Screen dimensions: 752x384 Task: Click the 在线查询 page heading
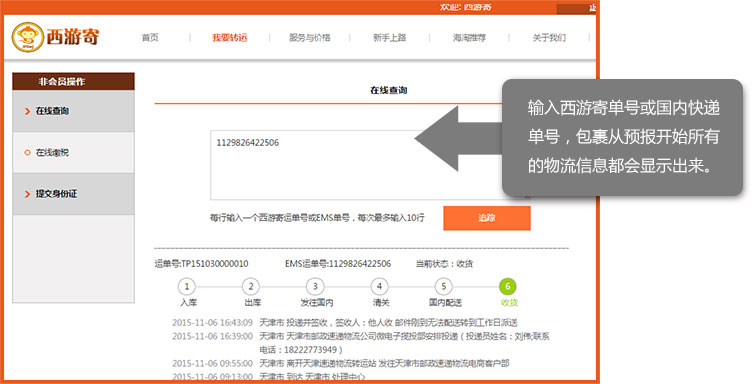388,90
